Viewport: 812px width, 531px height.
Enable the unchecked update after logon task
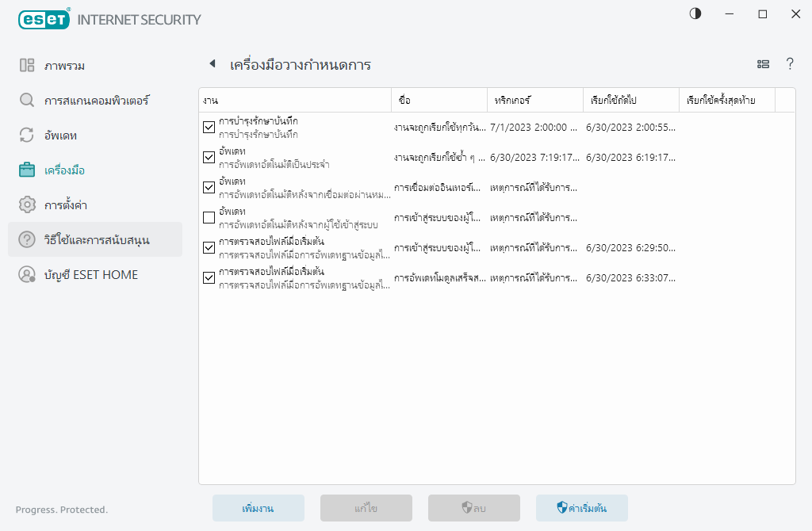click(x=209, y=218)
